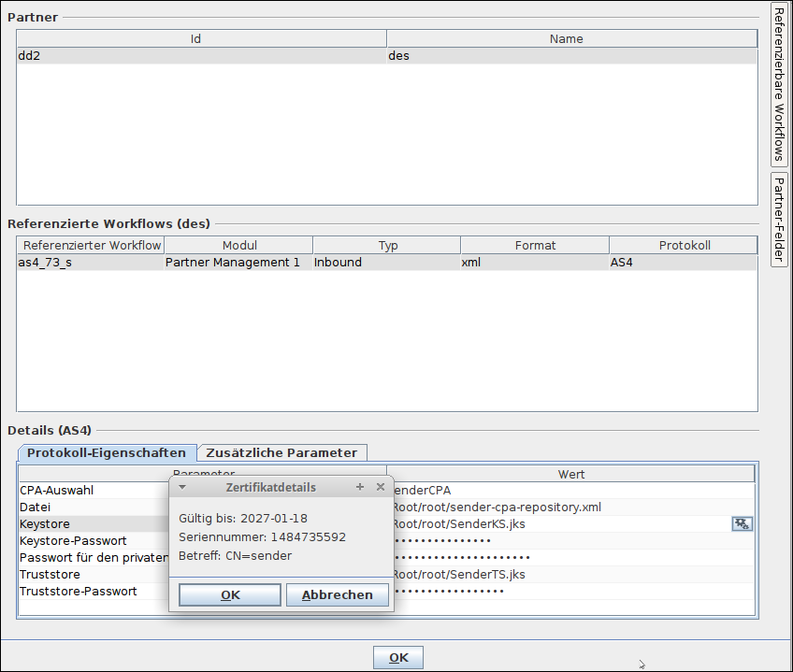The image size is (793, 672).
Task: Maximize the Zertifikatdetails dialog with plus icon
Action: point(360,487)
